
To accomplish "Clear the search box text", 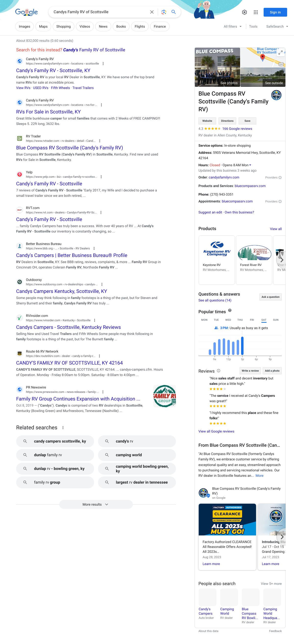I will [152, 12].
